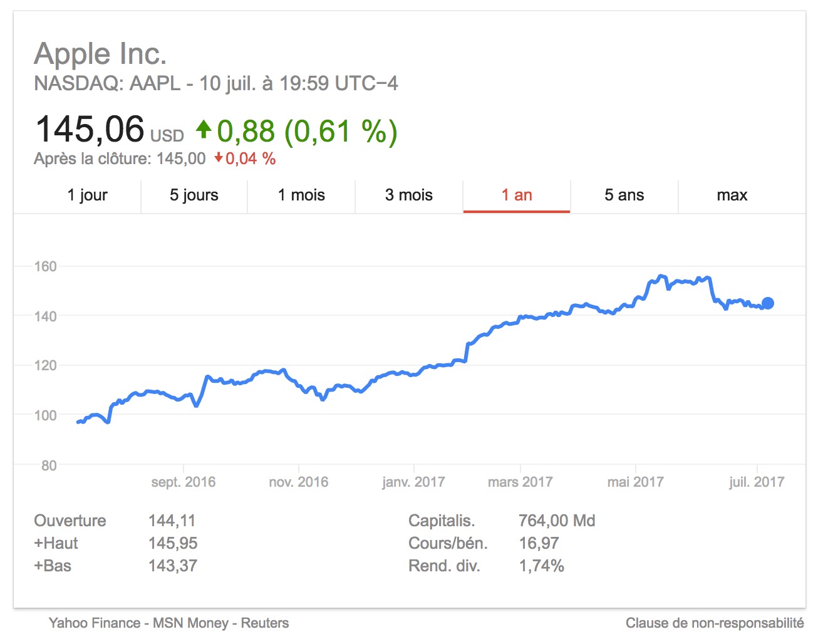The height and width of the screenshot is (644, 818).
Task: Click the red after-hours down arrow
Action: [218, 158]
